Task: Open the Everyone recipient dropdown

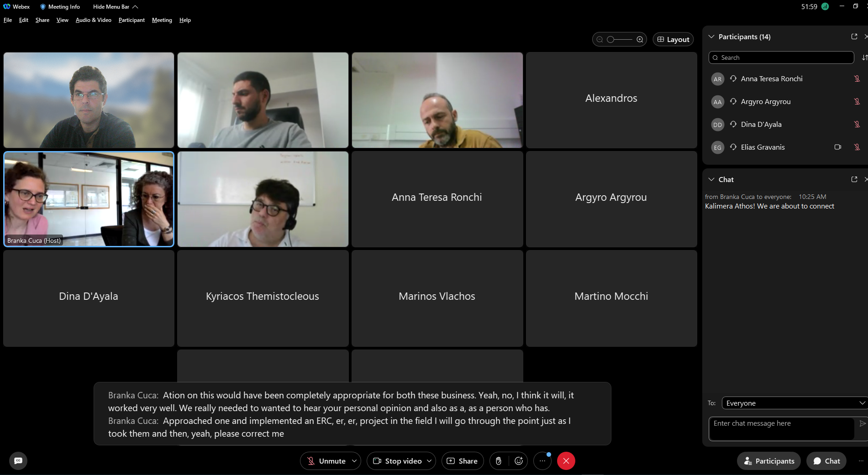Action: tap(794, 403)
